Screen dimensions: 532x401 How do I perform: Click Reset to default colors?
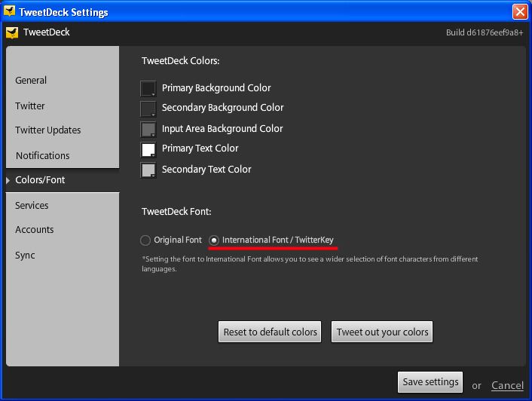270,332
